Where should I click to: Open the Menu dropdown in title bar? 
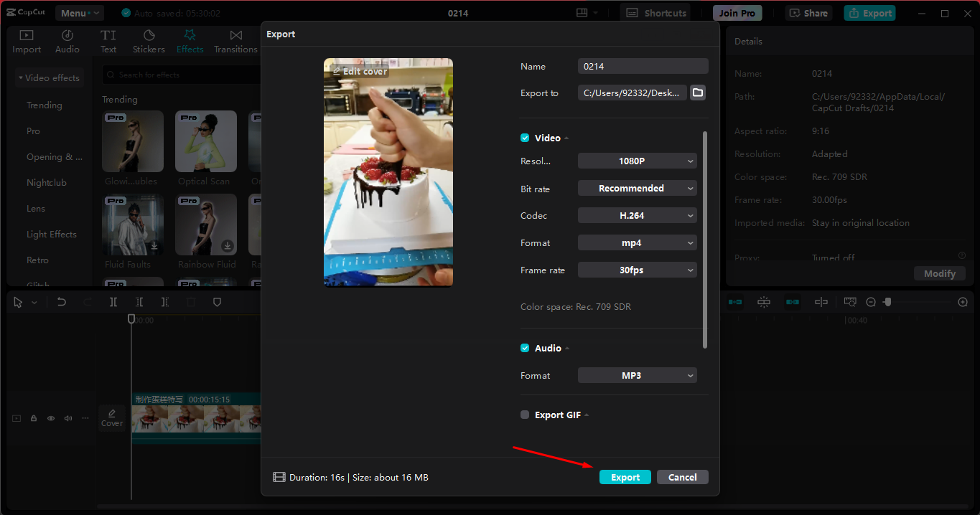coord(80,13)
